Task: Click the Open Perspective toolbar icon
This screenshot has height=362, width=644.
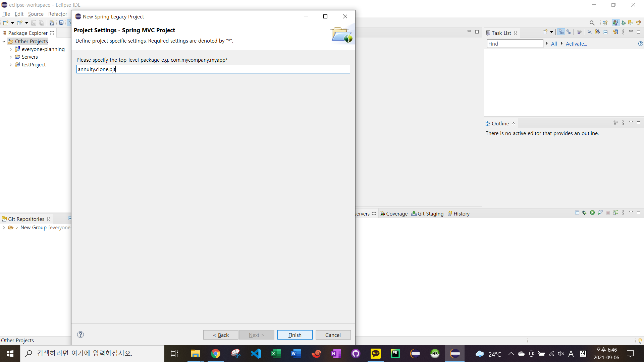Action: (605, 23)
